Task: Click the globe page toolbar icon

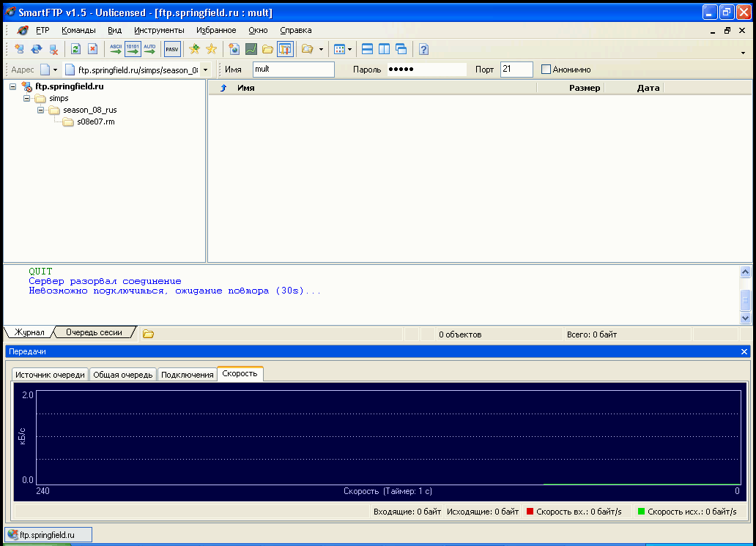Action: click(234, 49)
